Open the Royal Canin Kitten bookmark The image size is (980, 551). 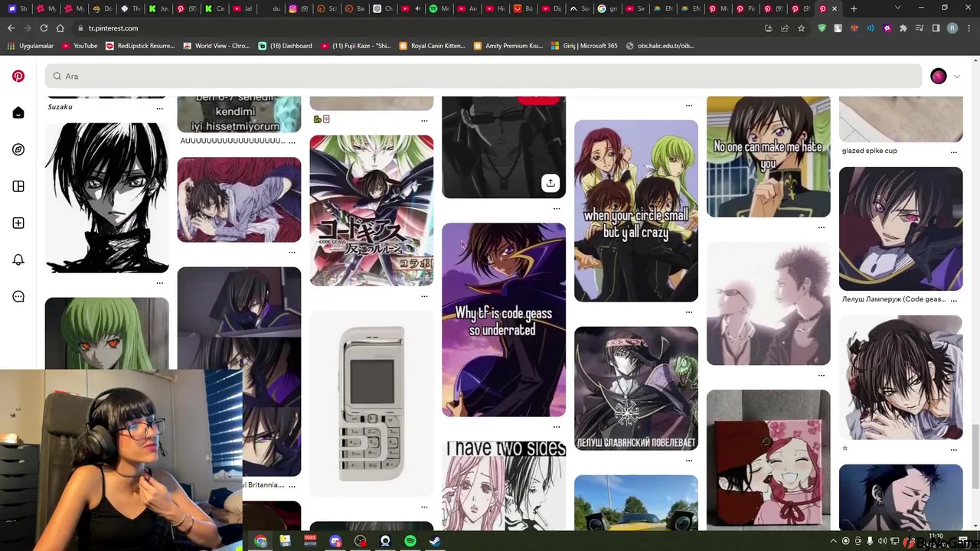point(432,46)
